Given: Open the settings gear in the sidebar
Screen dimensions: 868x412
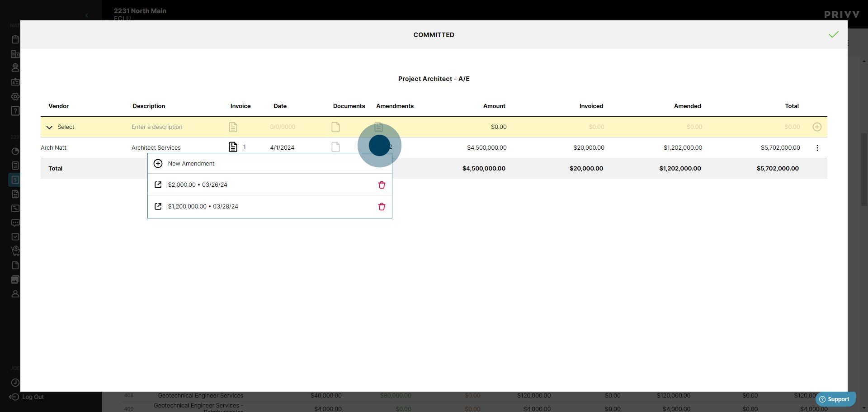Looking at the screenshot, I should [x=15, y=96].
